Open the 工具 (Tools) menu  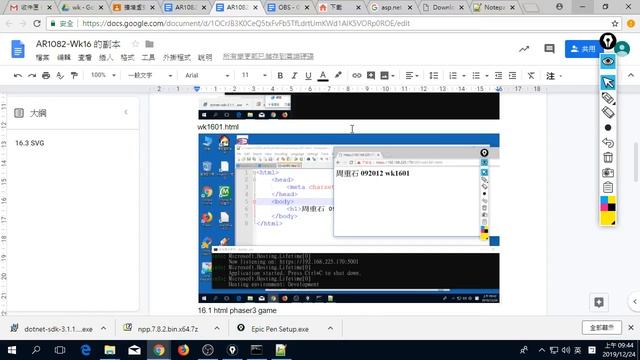pos(148,58)
